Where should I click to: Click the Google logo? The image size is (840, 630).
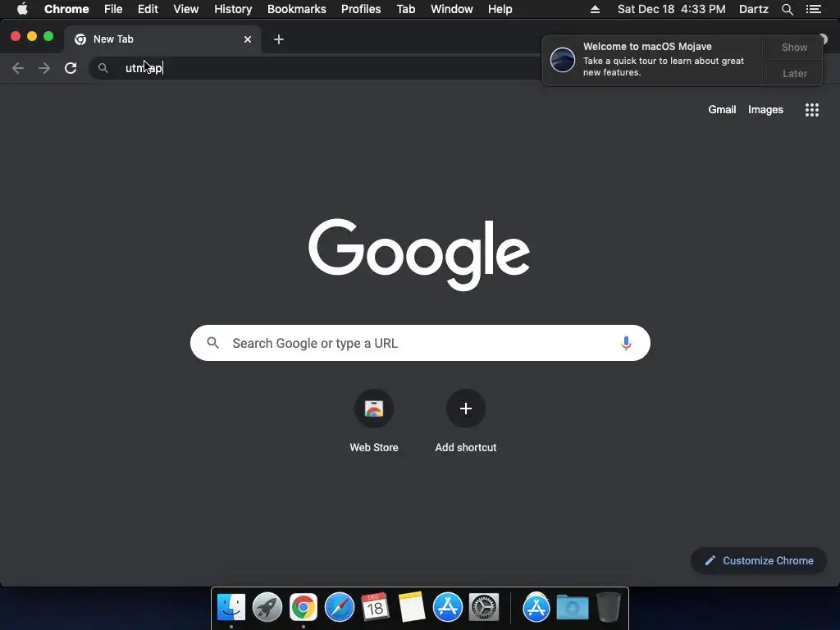click(419, 254)
